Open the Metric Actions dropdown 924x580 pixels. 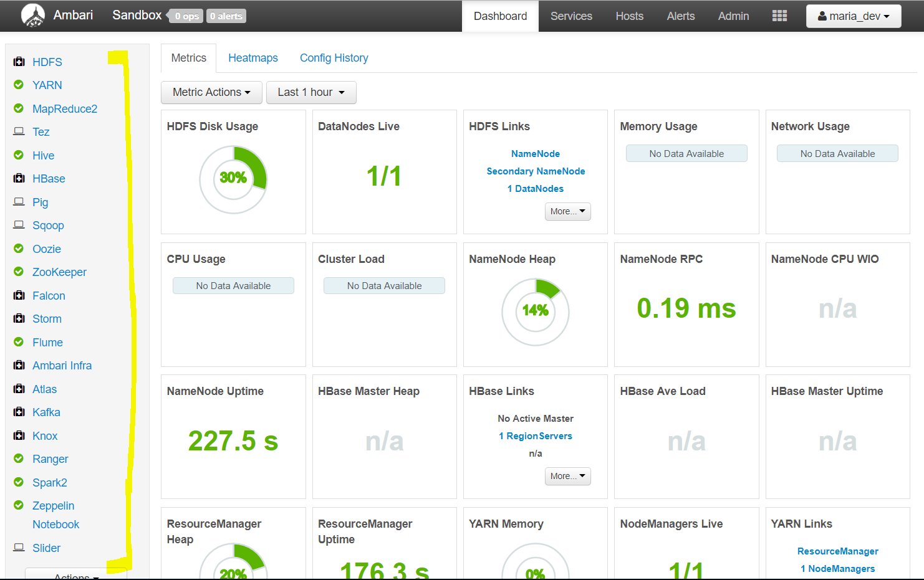tap(211, 92)
